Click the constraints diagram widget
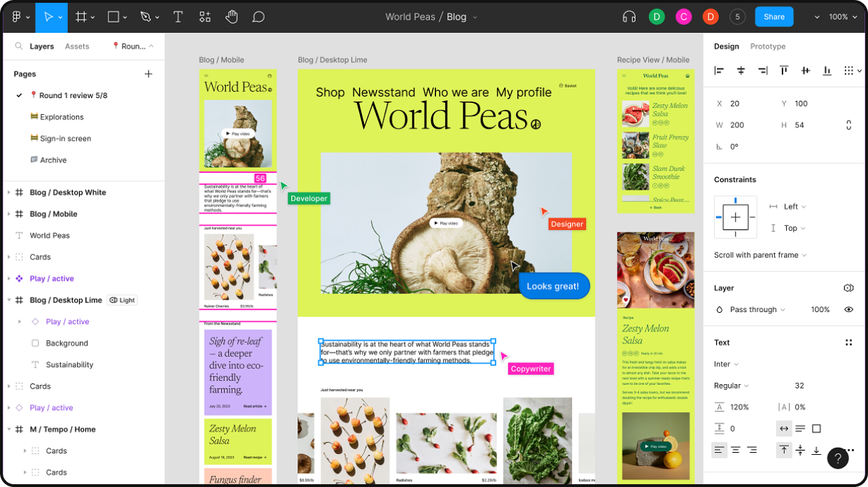This screenshot has height=487, width=868. (x=735, y=217)
